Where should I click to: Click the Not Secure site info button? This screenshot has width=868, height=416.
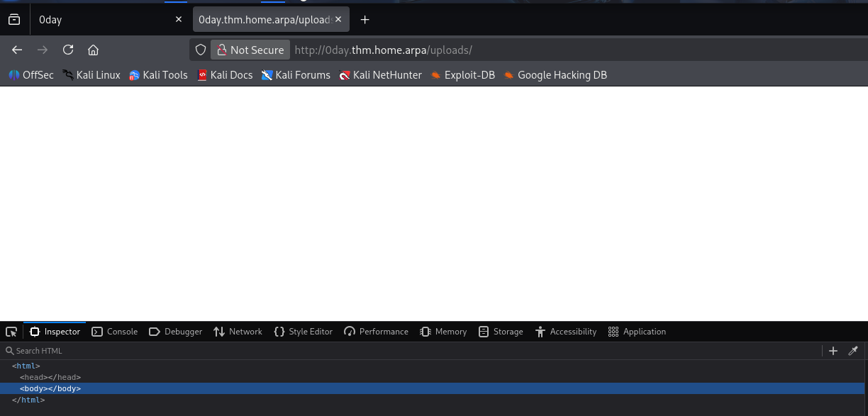[250, 50]
